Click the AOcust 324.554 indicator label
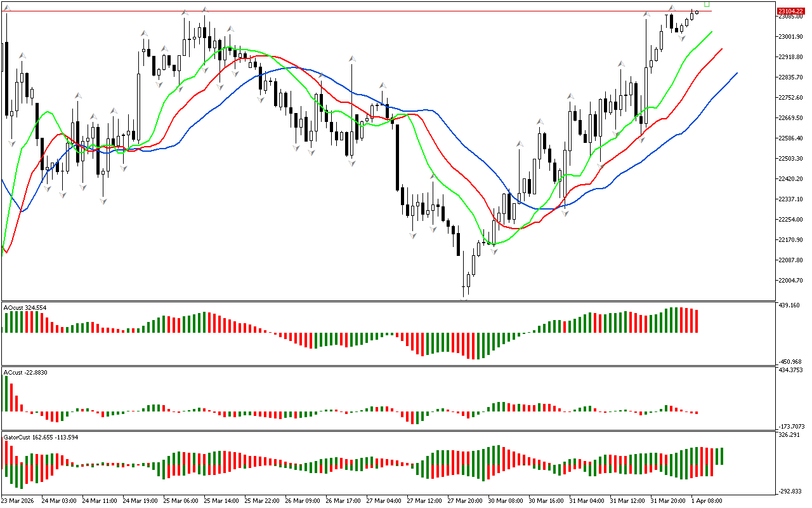Image resolution: width=812 pixels, height=508 pixels. (25, 308)
